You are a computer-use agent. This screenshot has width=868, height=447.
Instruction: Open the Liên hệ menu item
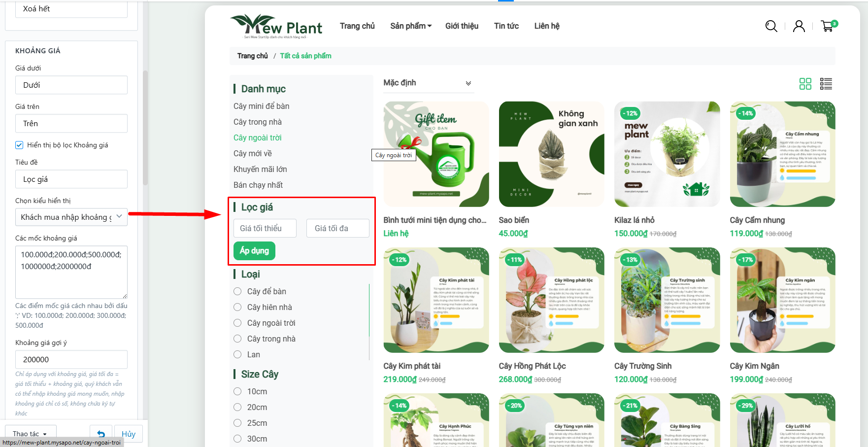547,26
